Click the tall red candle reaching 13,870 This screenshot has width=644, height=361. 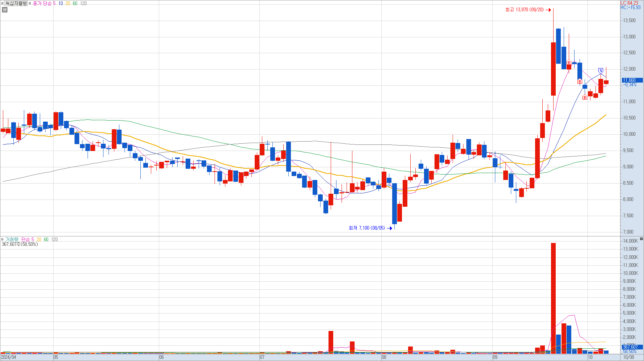point(553,69)
